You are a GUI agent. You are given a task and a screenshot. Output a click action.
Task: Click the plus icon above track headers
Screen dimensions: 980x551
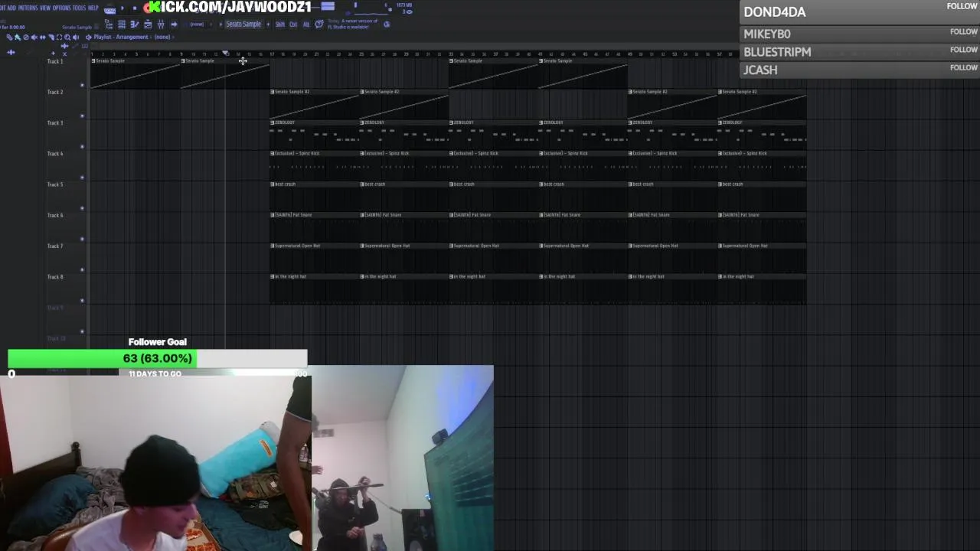click(x=53, y=54)
